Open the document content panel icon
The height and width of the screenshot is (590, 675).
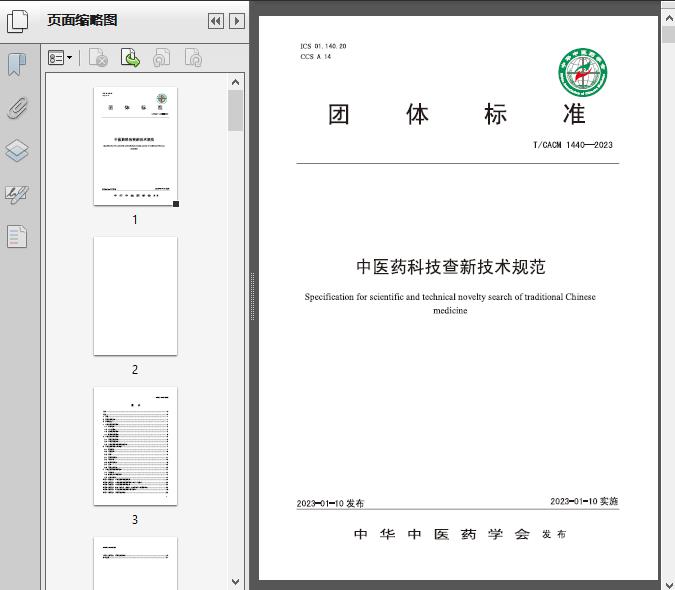pyautogui.click(x=17, y=237)
